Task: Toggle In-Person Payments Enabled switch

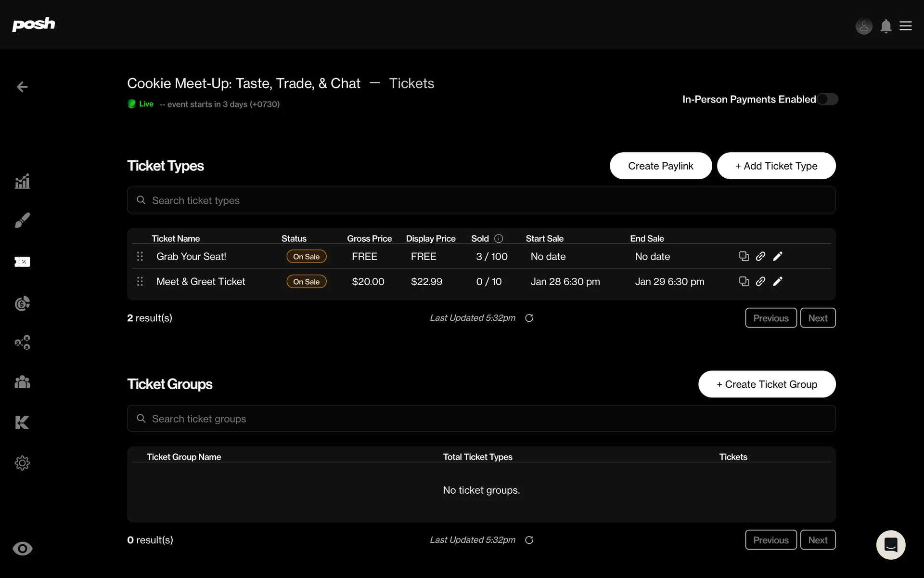Action: 827,99
